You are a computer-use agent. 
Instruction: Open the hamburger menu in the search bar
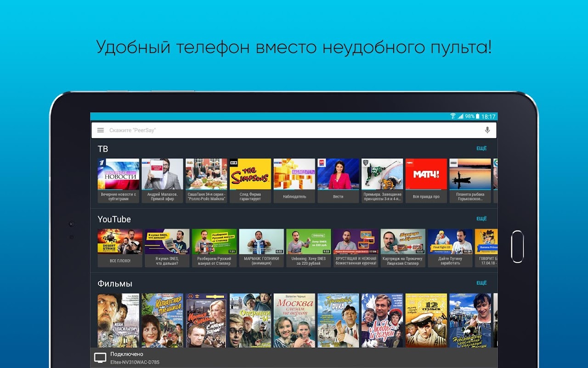point(101,130)
